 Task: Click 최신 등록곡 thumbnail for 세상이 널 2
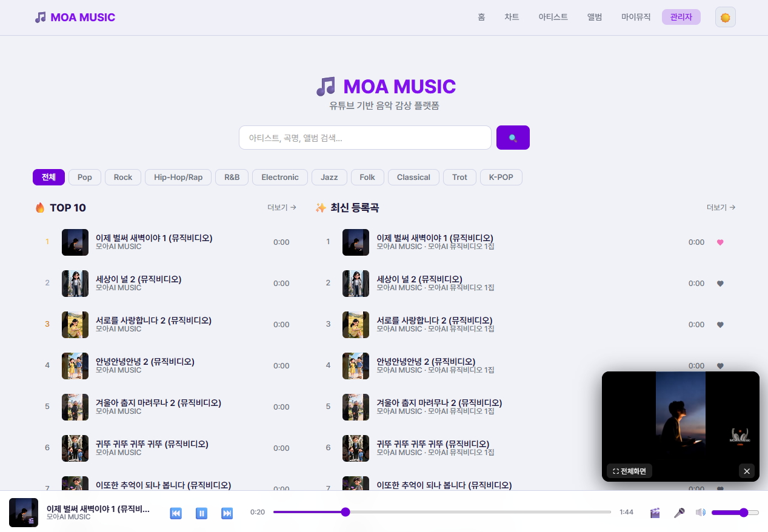click(x=356, y=284)
